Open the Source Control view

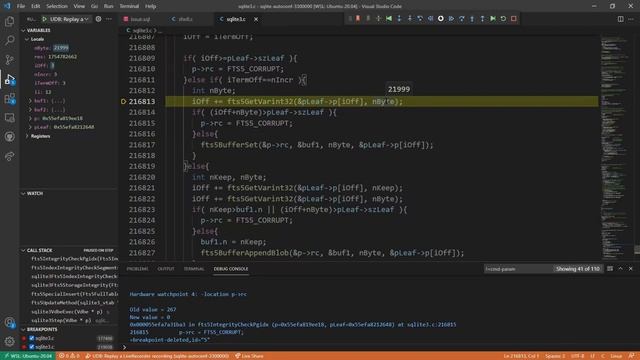[9, 60]
